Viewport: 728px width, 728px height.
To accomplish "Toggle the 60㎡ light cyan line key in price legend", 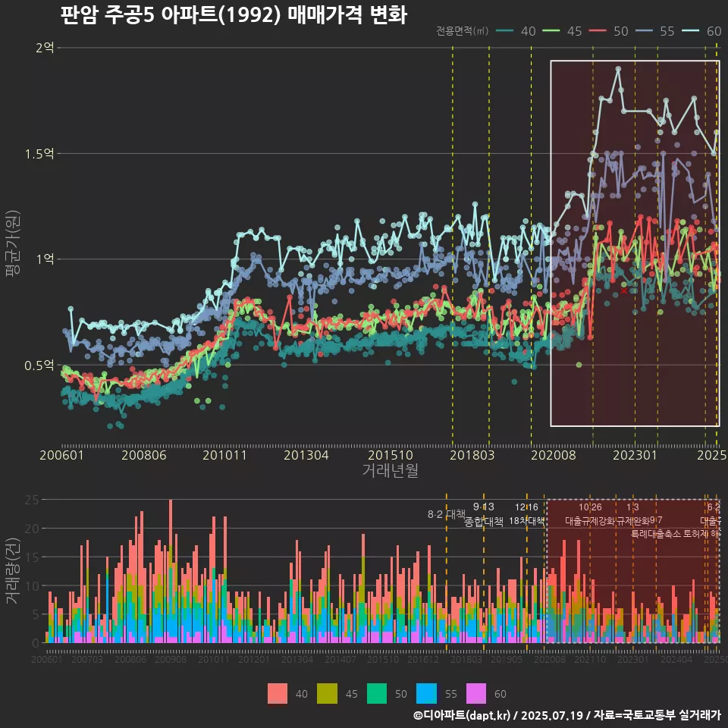I will (x=690, y=31).
